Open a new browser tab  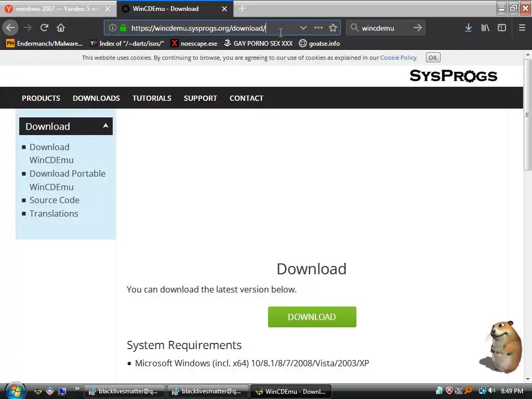tap(242, 8)
